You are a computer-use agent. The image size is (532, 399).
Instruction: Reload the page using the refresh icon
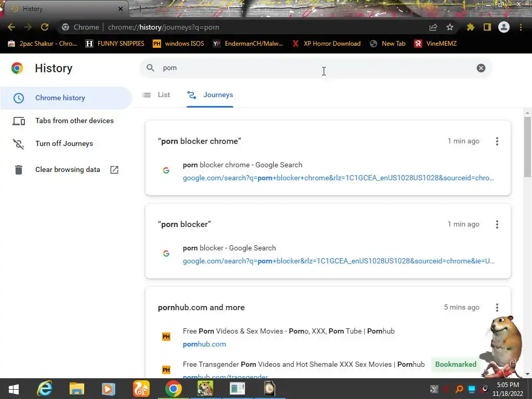click(45, 27)
